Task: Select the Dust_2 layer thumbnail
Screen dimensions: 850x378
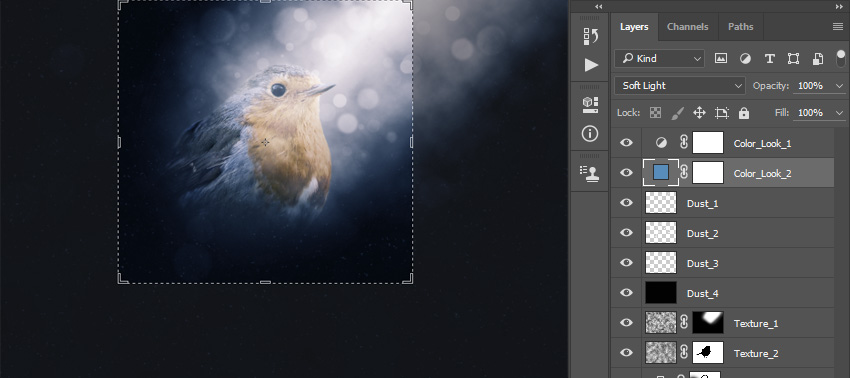Action: pos(661,233)
